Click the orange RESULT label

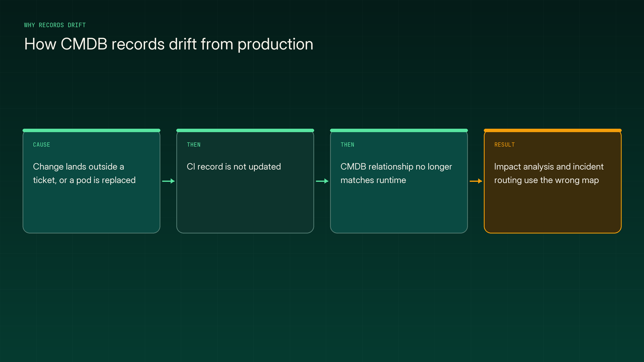504,145
